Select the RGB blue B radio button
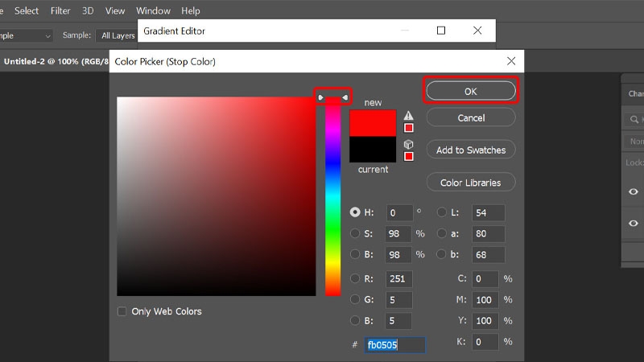Viewport: 644px width, 362px height. [x=355, y=320]
